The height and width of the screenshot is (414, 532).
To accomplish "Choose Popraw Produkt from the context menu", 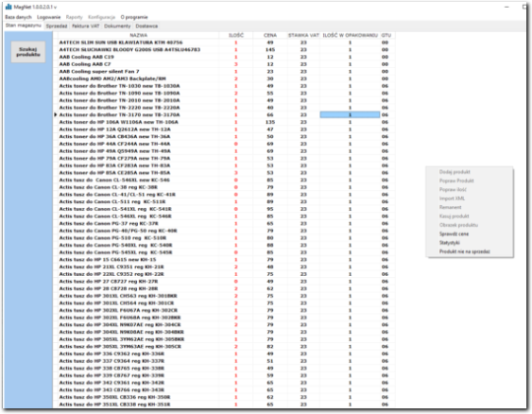I will click(x=470, y=181).
